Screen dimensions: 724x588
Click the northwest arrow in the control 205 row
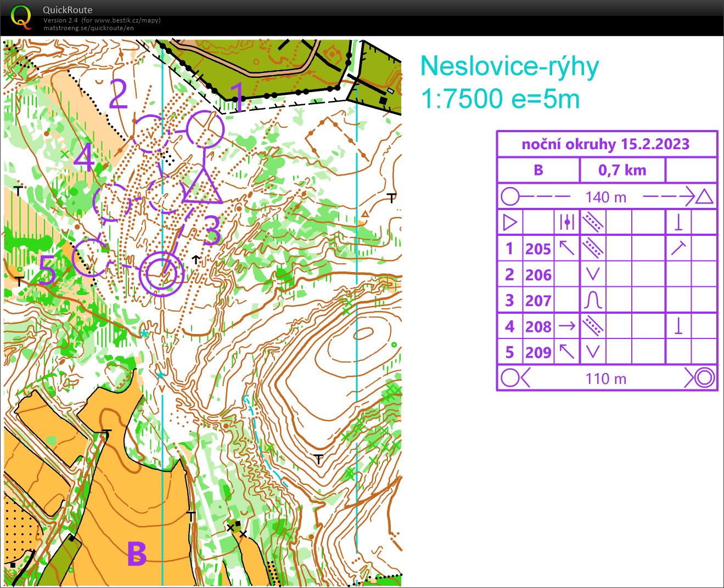click(566, 248)
